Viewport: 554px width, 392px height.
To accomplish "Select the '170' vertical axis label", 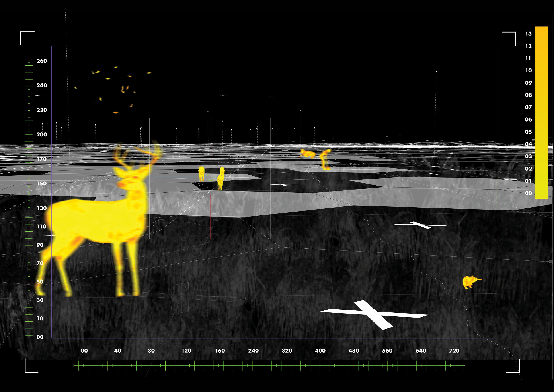I will pyautogui.click(x=42, y=159).
